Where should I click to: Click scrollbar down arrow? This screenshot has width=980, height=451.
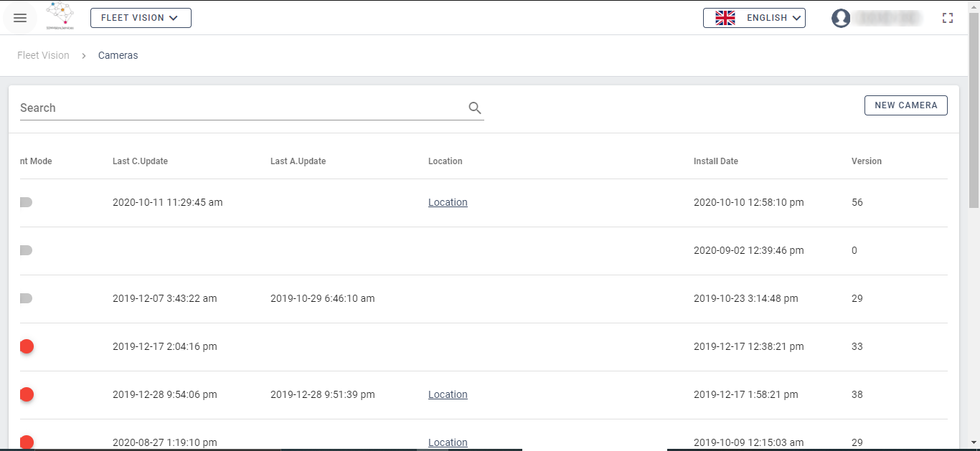974,444
